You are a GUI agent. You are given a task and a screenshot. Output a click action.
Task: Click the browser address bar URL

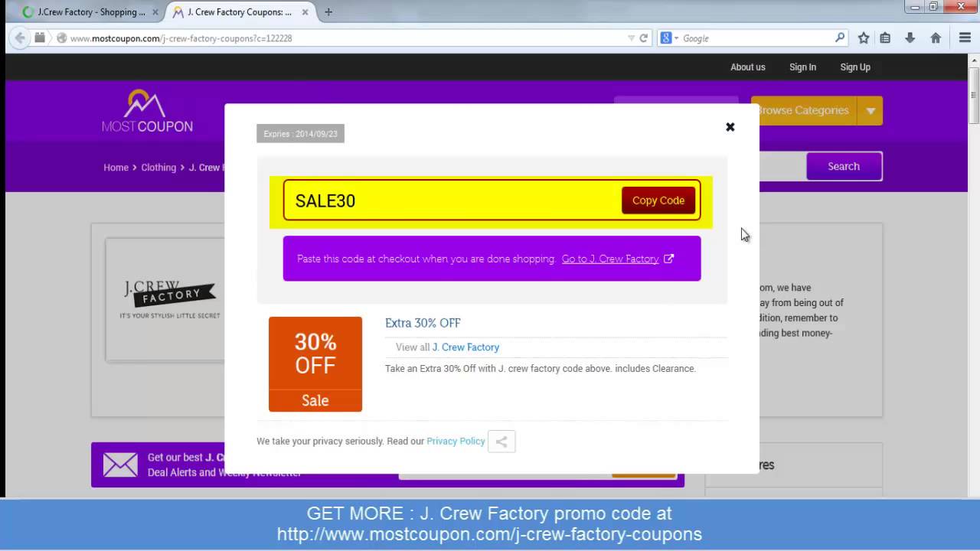click(x=181, y=38)
